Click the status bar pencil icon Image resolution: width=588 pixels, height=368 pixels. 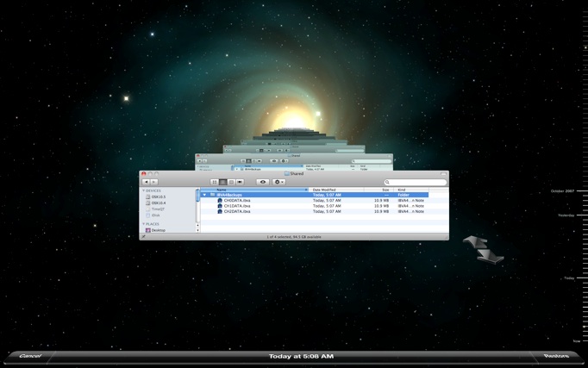coord(144,237)
